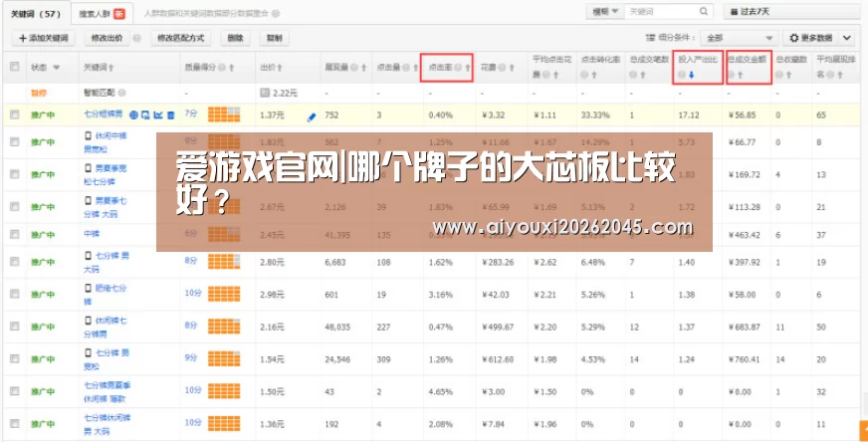Click the trash icon beside 七分短裤男
Viewport: 868px width, 442px height.
(x=171, y=115)
